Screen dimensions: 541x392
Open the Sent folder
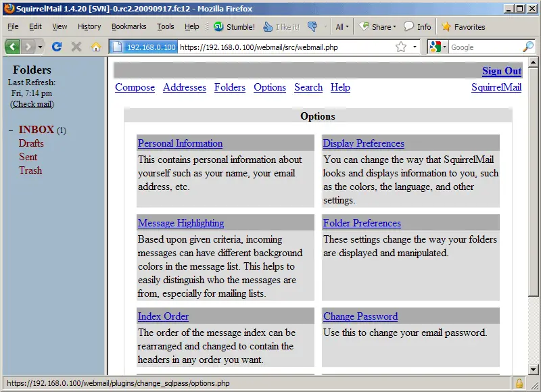(28, 157)
